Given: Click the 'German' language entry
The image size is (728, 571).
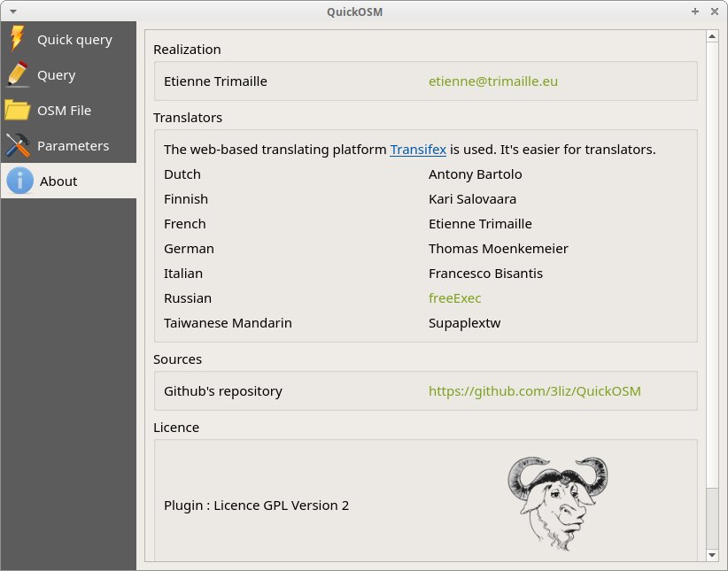Looking at the screenshot, I should (x=189, y=249).
